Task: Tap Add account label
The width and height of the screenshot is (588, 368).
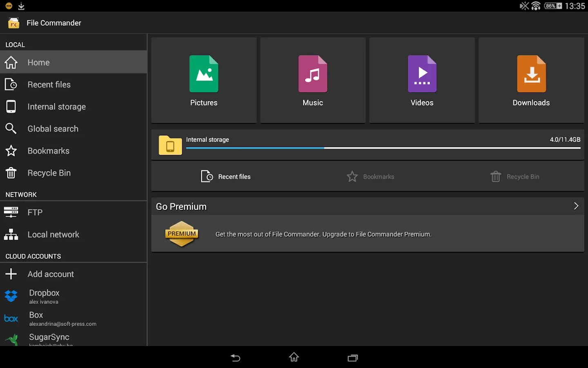Action: tap(51, 274)
